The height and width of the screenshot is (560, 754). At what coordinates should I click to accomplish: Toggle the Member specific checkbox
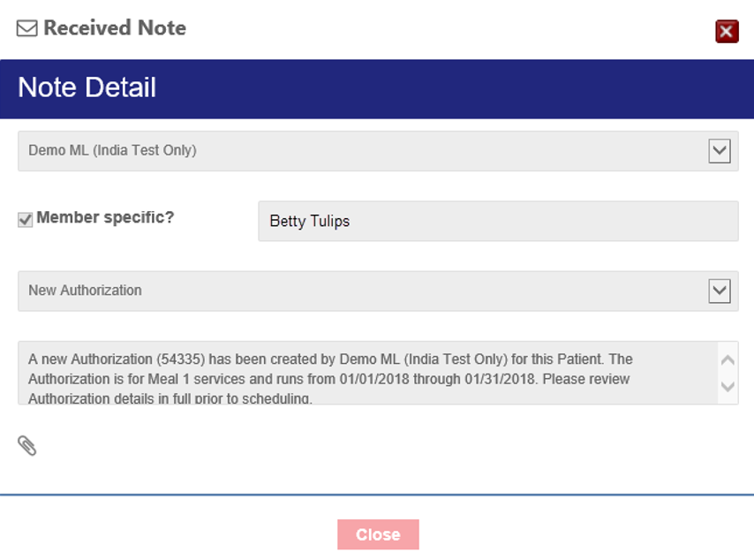[x=26, y=220]
